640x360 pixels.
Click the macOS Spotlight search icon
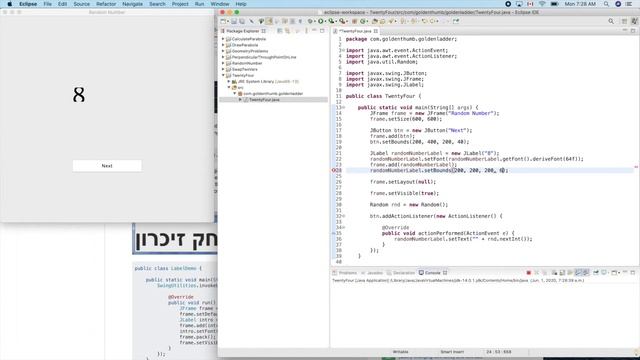pyautogui.click(x=607, y=4)
